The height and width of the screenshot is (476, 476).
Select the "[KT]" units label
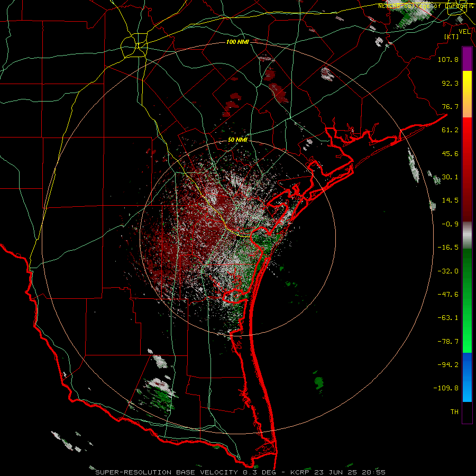452,36
